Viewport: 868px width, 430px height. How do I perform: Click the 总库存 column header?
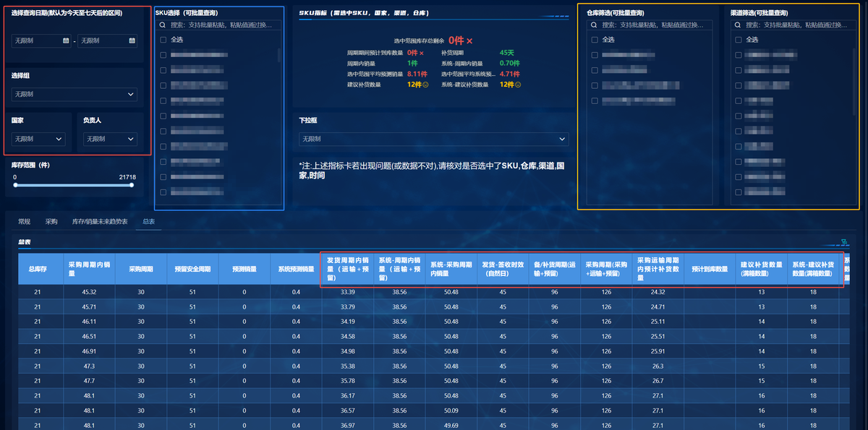38,269
